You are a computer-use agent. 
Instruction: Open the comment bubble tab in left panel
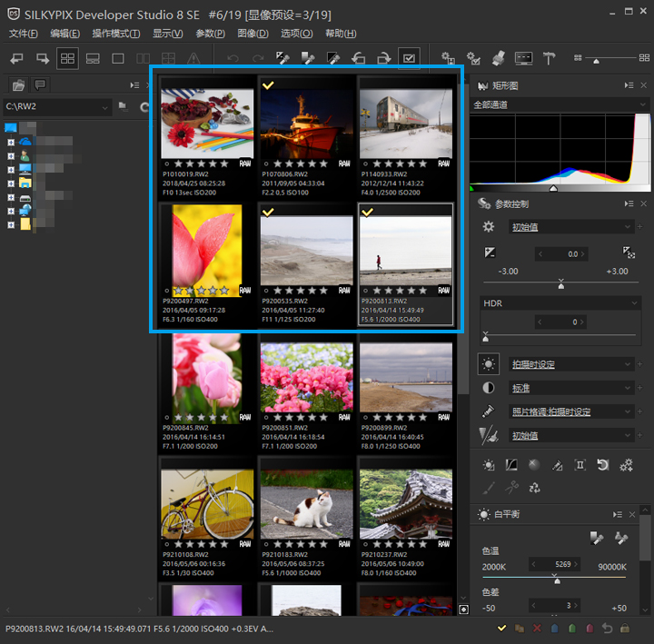coord(41,85)
